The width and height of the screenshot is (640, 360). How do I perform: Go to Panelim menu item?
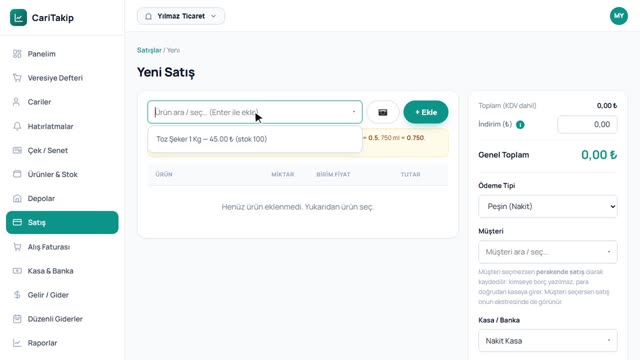tap(62, 54)
